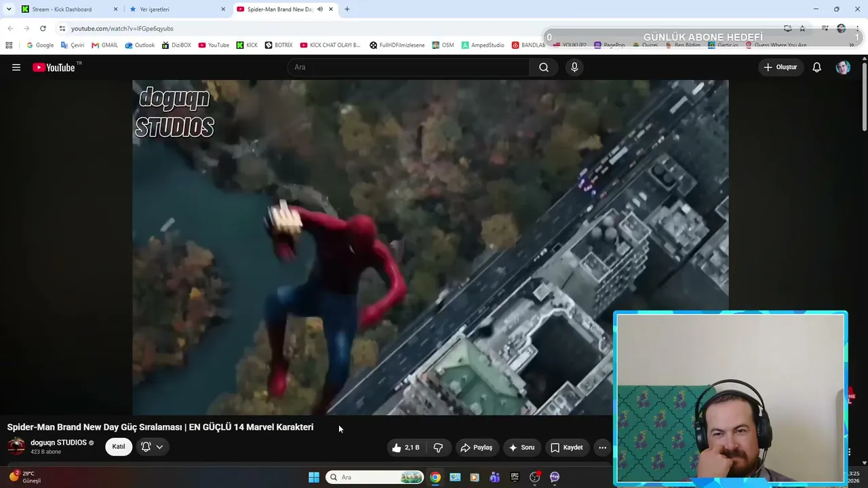The height and width of the screenshot is (488, 868).
Task: Open the YouTube account avatar menu
Action: [843, 67]
